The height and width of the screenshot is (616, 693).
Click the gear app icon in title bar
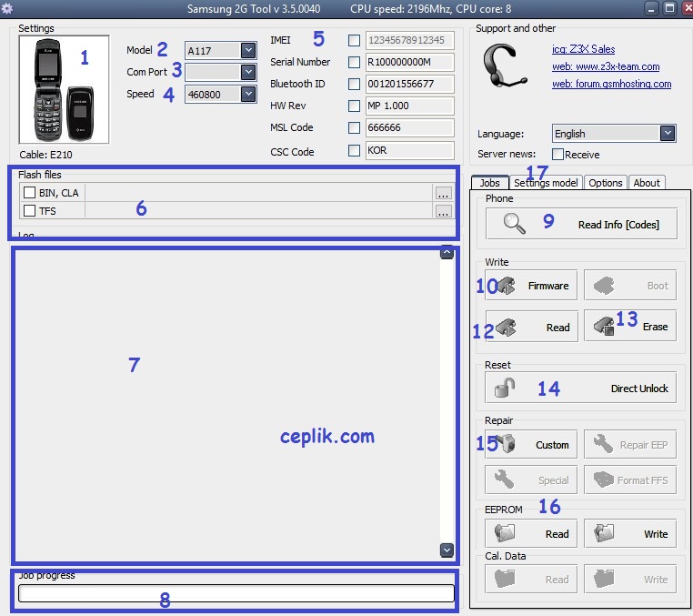(x=6, y=8)
